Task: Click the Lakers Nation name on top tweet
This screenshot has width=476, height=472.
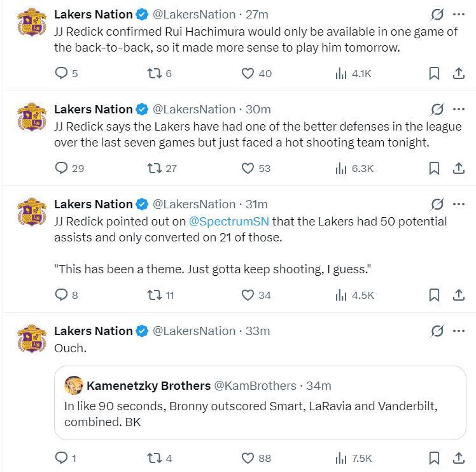Action: 93,14
